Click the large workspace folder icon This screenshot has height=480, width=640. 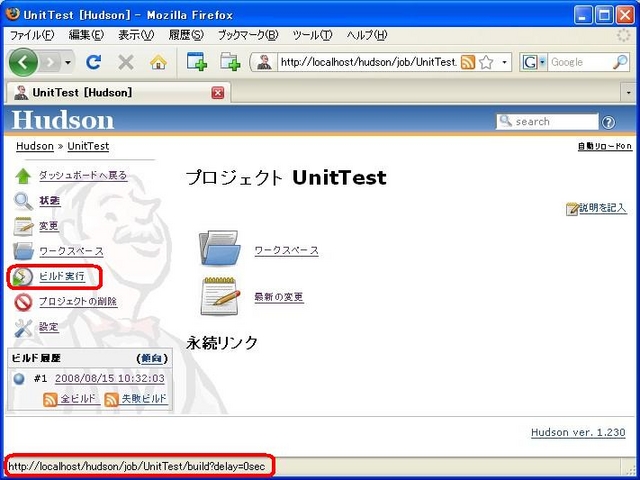tap(220, 248)
